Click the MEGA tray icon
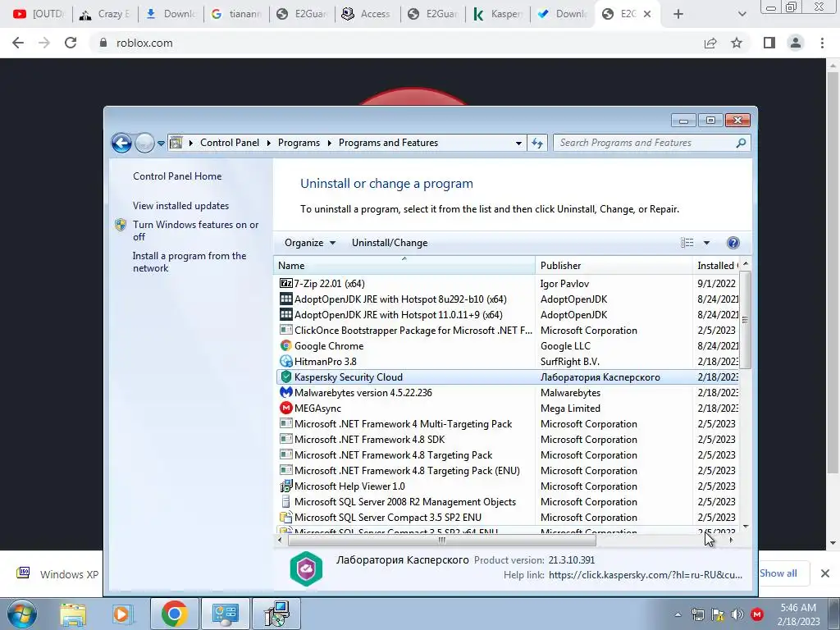This screenshot has width=840, height=630. [x=757, y=614]
